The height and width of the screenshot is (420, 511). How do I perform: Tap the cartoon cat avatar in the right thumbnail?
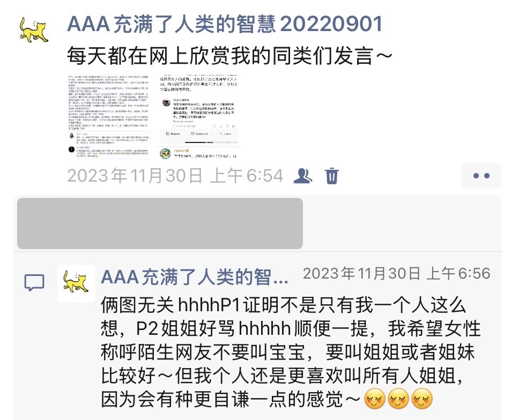tap(166, 153)
